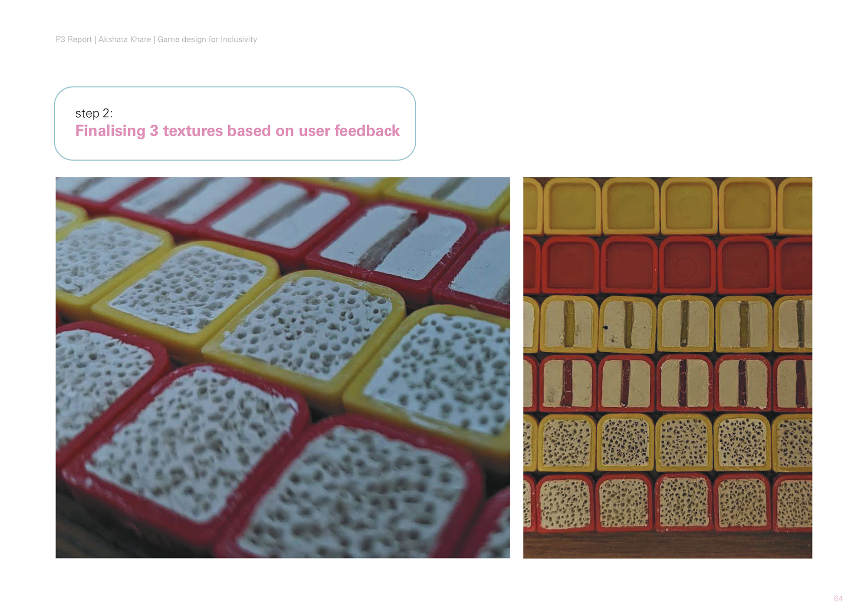
Task: Click the yellow tile with groove having black dot
Action: pos(627,324)
